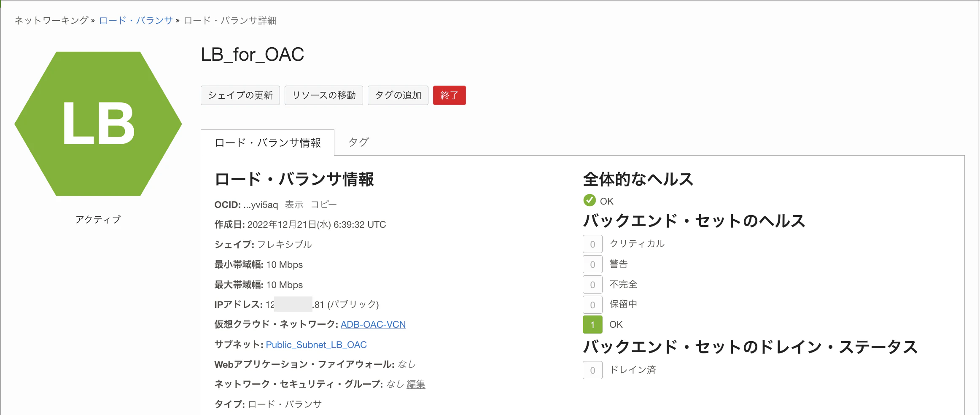Image resolution: width=980 pixels, height=415 pixels.
Task: Click タイプ: ロード・バランサ value
Action: [285, 404]
